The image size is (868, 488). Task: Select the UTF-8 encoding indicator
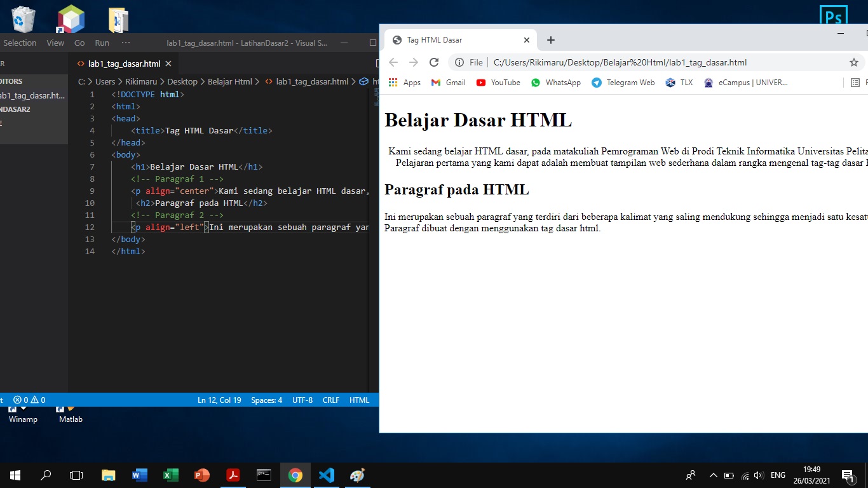pos(303,400)
